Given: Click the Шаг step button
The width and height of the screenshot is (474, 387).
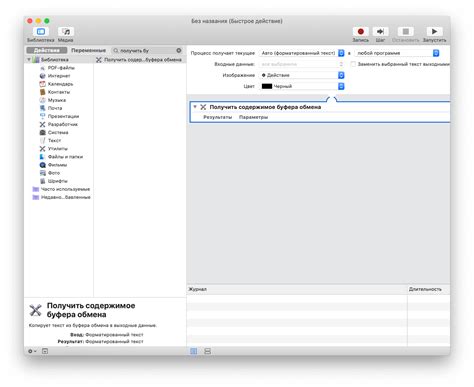Looking at the screenshot, I should click(380, 32).
